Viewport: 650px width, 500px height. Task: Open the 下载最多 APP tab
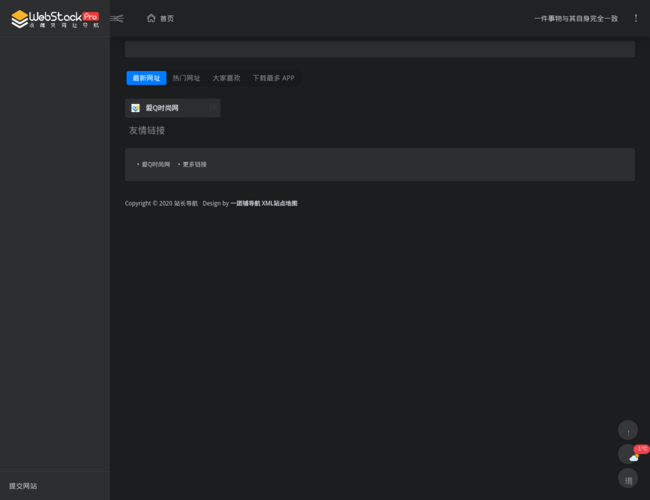pyautogui.click(x=273, y=78)
